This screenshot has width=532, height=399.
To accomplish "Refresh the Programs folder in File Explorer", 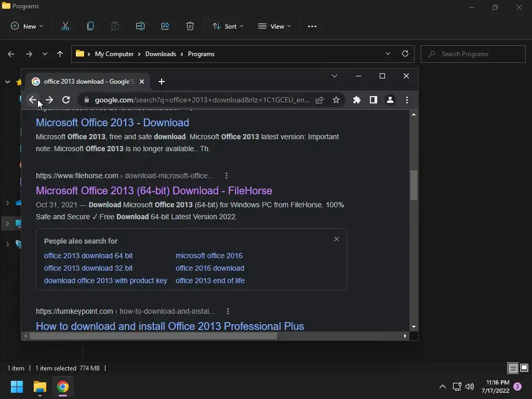I will tap(405, 54).
